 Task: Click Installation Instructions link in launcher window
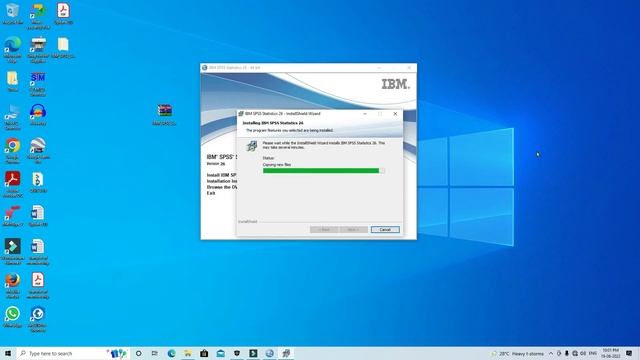tap(222, 181)
